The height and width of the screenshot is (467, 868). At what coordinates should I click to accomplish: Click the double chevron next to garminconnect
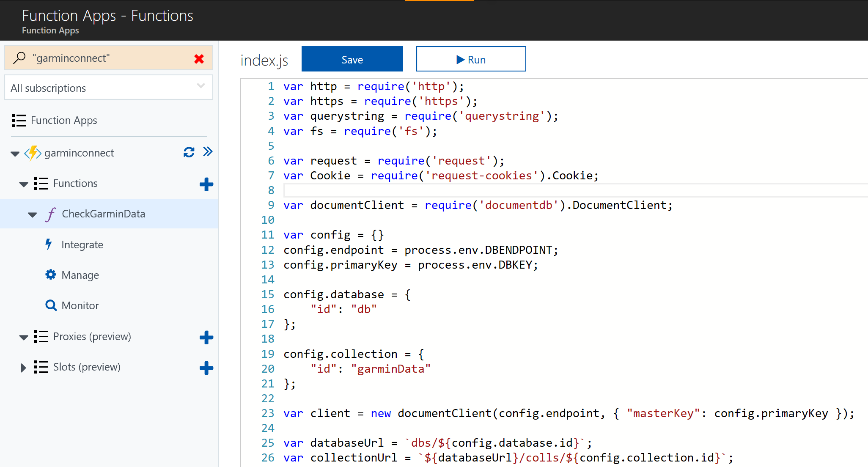[208, 151]
